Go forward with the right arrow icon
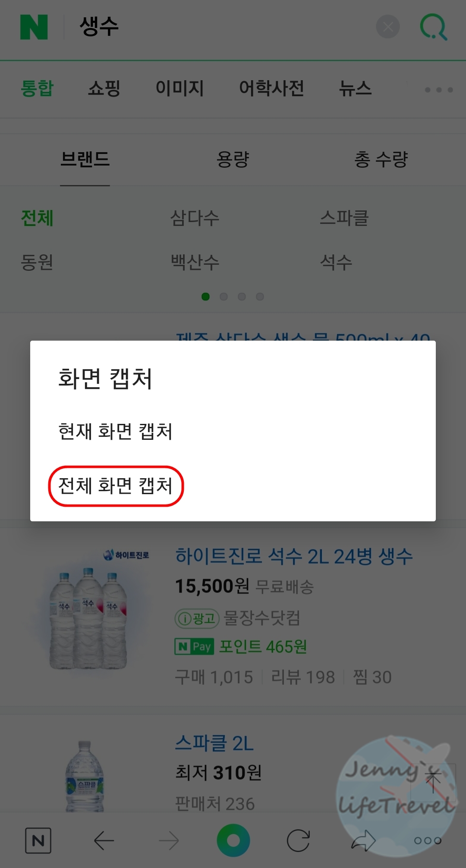Viewport: 466px width, 868px height. pyautogui.click(x=169, y=840)
